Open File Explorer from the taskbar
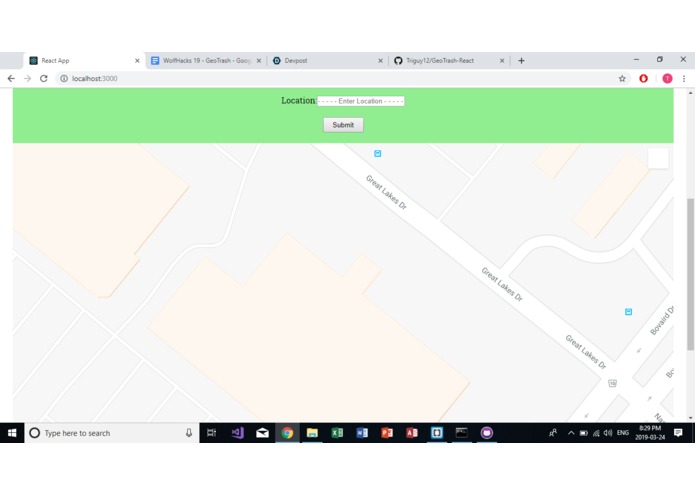This screenshot has width=695, height=494. (x=312, y=433)
